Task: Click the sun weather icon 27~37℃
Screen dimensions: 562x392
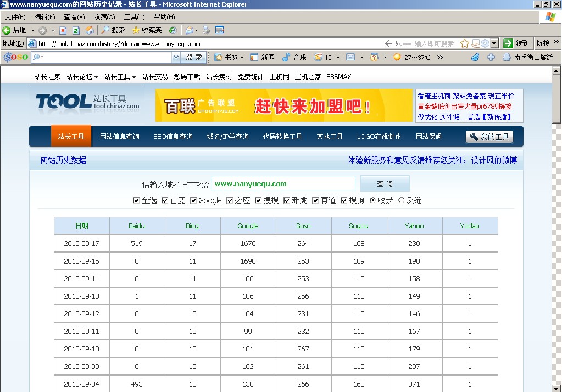Action: point(397,57)
